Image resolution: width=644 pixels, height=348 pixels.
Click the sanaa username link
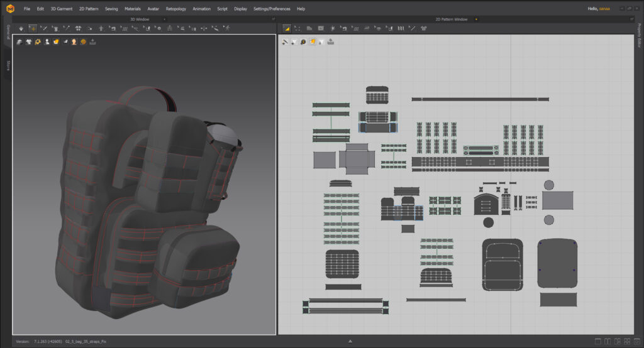click(x=604, y=9)
